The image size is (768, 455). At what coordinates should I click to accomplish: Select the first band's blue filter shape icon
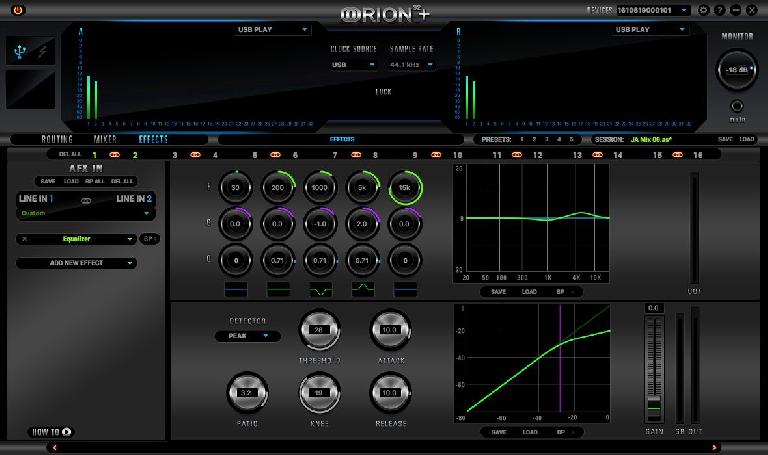(236, 289)
